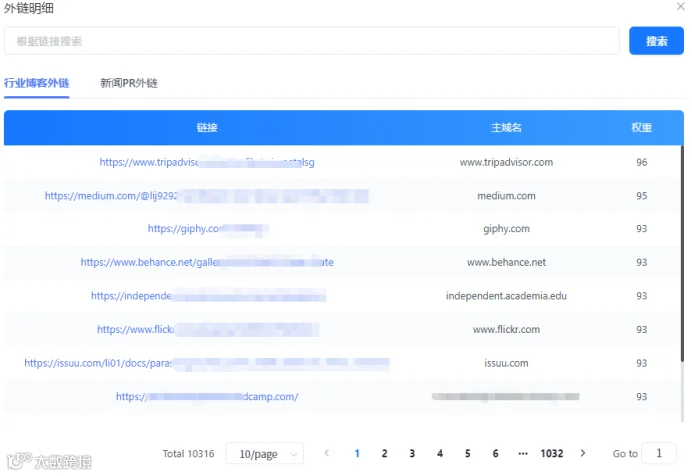The image size is (692, 476).
Task: Click weight value 95 in medium row
Action: pyautogui.click(x=641, y=196)
